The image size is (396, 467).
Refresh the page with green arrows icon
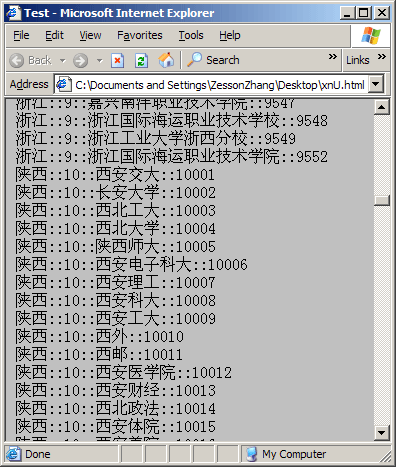point(141,61)
